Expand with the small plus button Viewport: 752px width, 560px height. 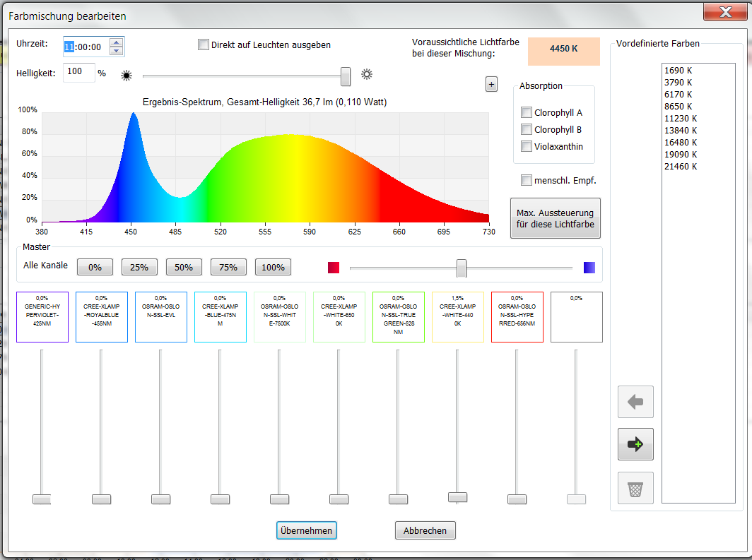coord(491,84)
